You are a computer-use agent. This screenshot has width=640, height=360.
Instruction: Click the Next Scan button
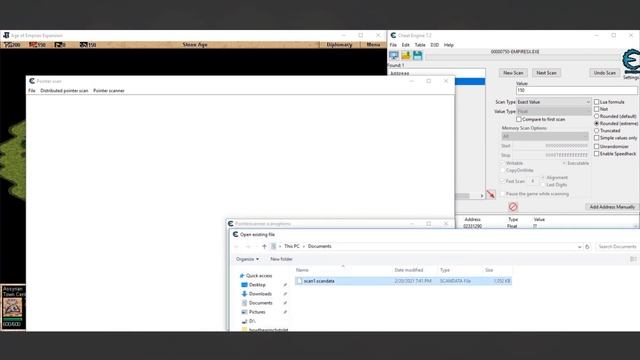tap(546, 73)
